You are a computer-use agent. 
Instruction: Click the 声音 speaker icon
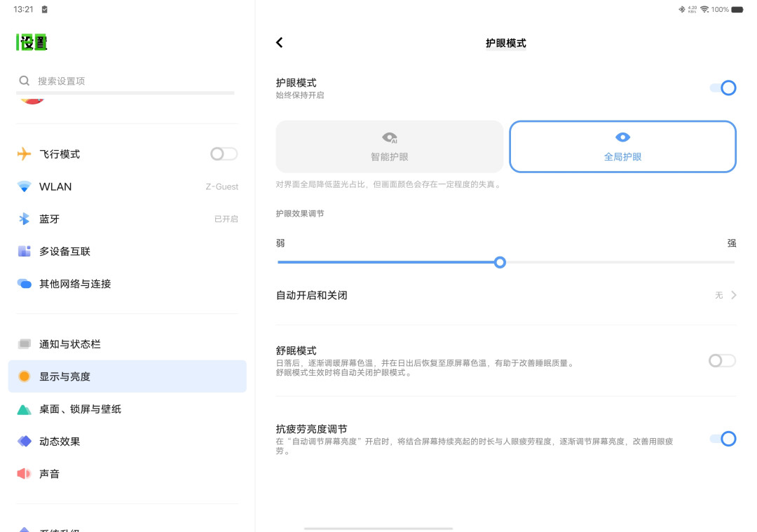click(x=24, y=474)
